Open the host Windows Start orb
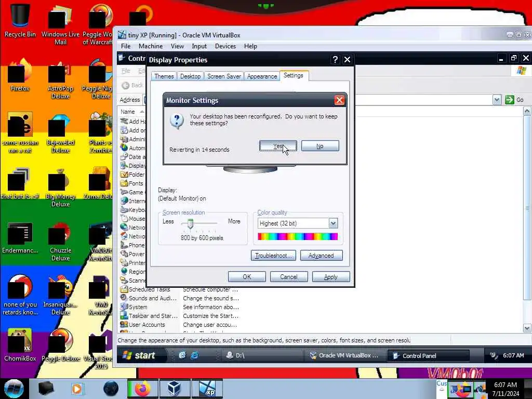 (x=14, y=389)
